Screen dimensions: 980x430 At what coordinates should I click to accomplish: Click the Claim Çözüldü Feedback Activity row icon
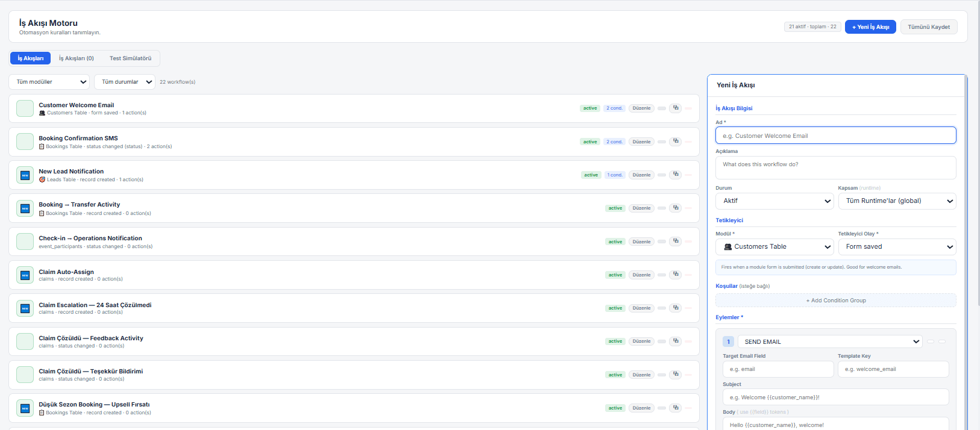coord(25,341)
